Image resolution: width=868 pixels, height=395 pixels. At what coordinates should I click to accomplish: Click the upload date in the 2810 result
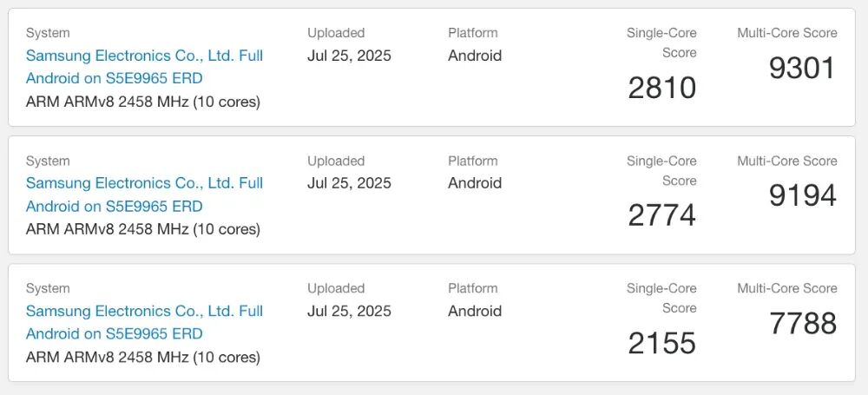tap(349, 56)
